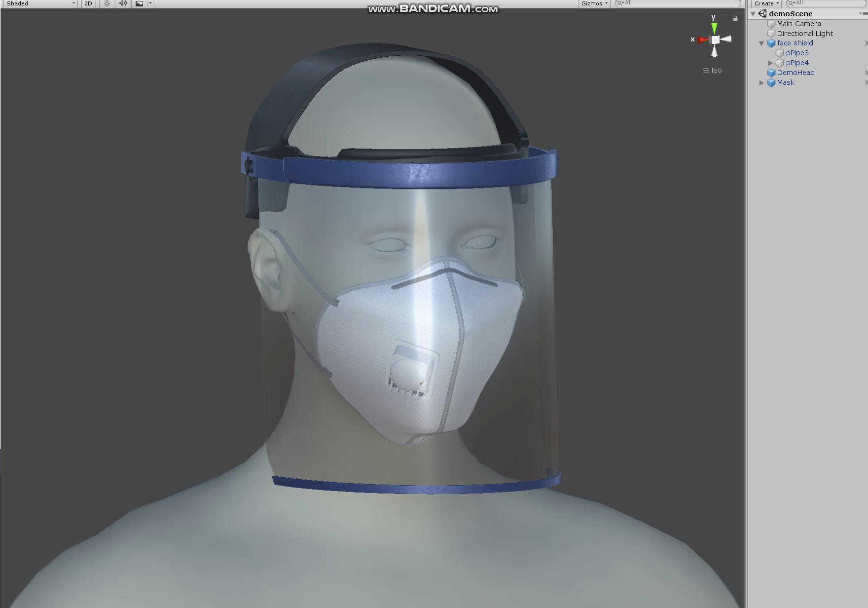Click the white bottom gizmo cone
The image size is (868, 608).
[x=715, y=51]
